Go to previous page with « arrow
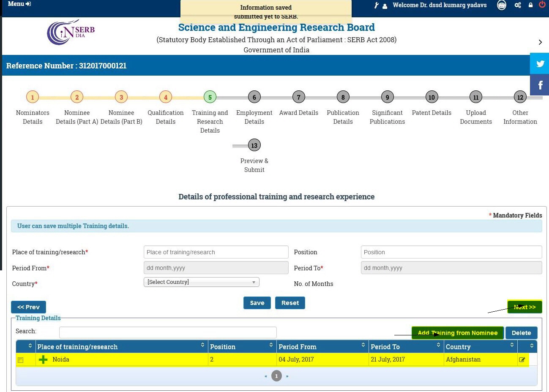The height and width of the screenshot is (392, 549). click(266, 376)
